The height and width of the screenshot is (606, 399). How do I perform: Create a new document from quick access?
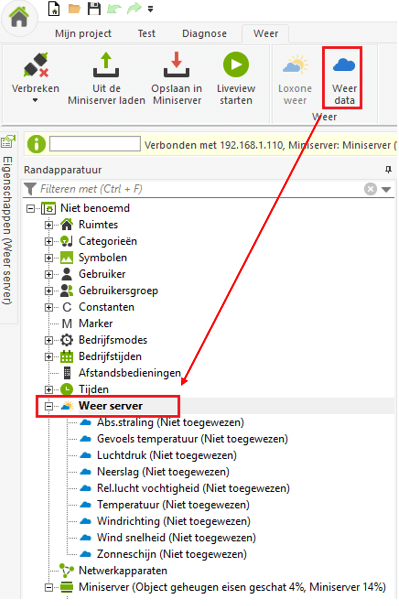54,8
